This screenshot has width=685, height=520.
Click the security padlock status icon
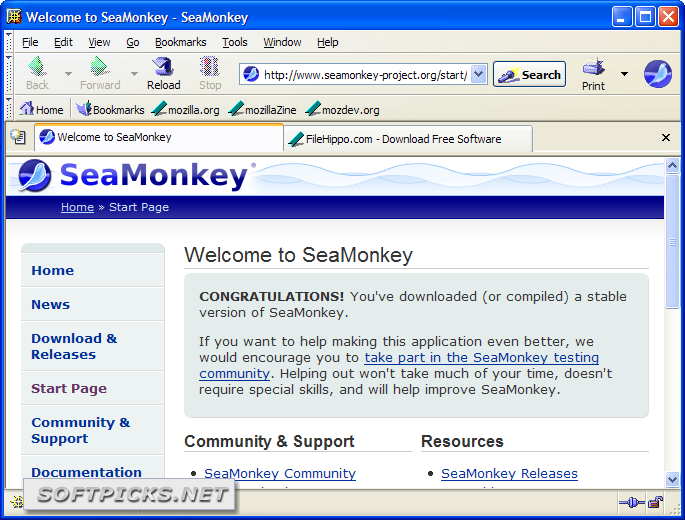(655, 503)
